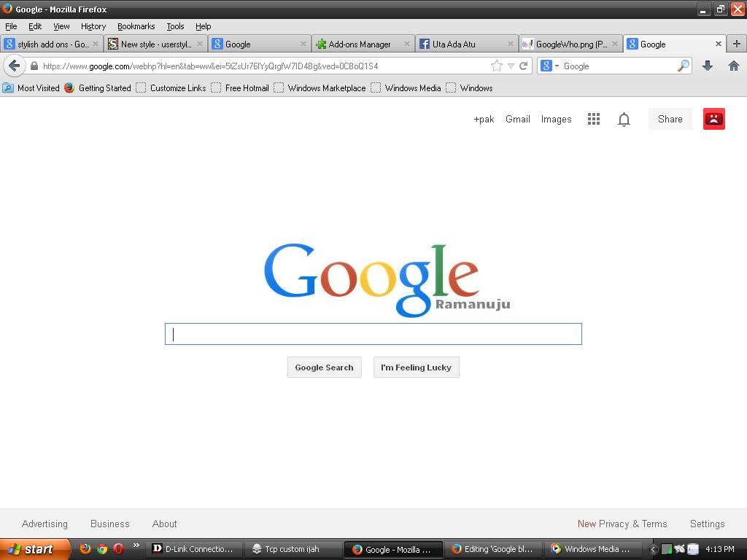Open the Edit menu
Image resolution: width=747 pixels, height=560 pixels.
(35, 26)
